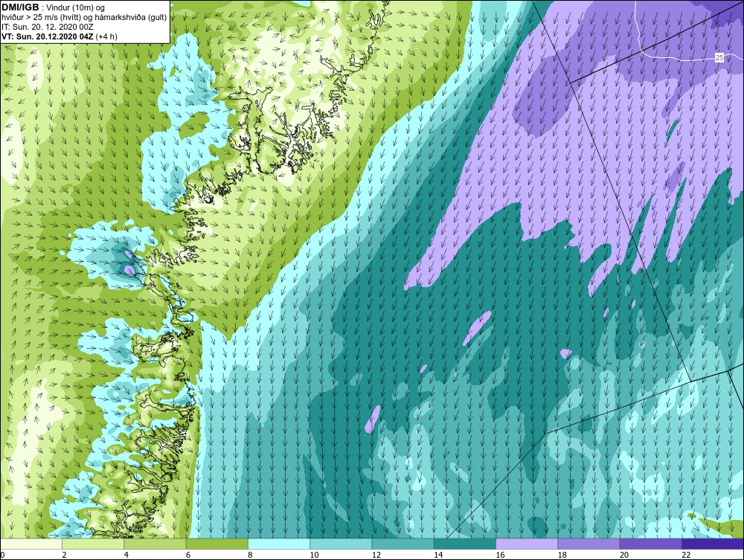Viewport: 744px width, 560px height.
Task: Click the 2–4 m/s light green legend swatch
Action: (x=93, y=544)
